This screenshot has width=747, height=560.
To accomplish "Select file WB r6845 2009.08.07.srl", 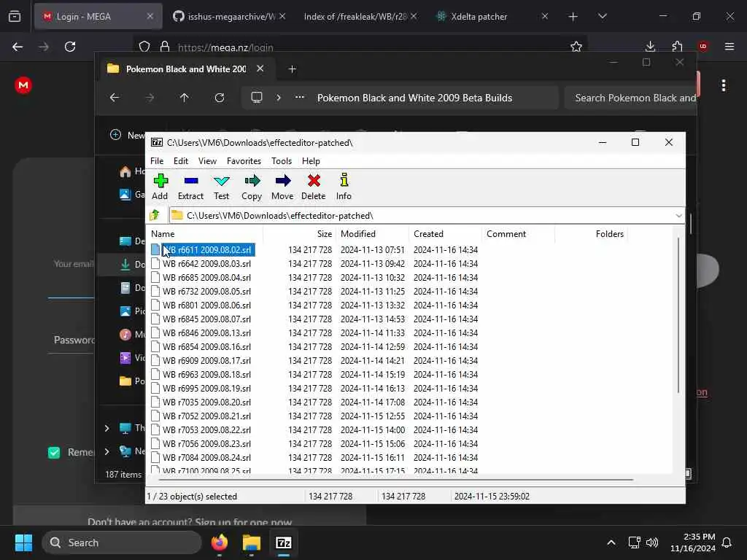I will (206, 319).
